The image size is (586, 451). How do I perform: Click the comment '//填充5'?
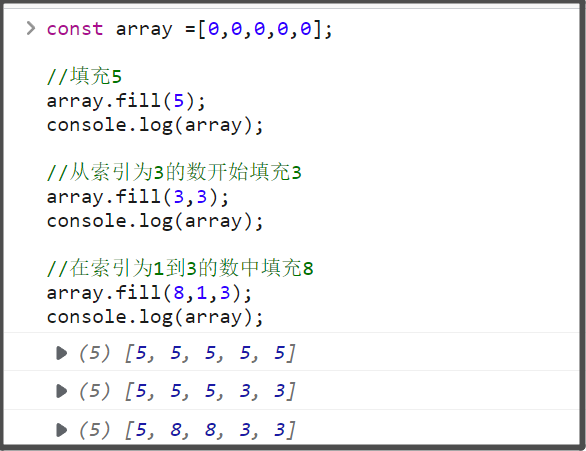84,76
